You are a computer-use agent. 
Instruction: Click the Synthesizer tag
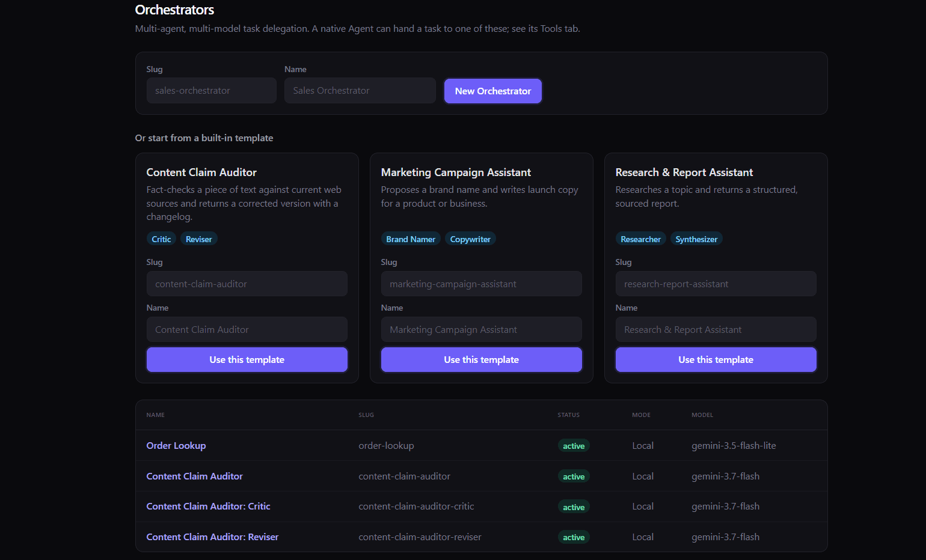(696, 239)
